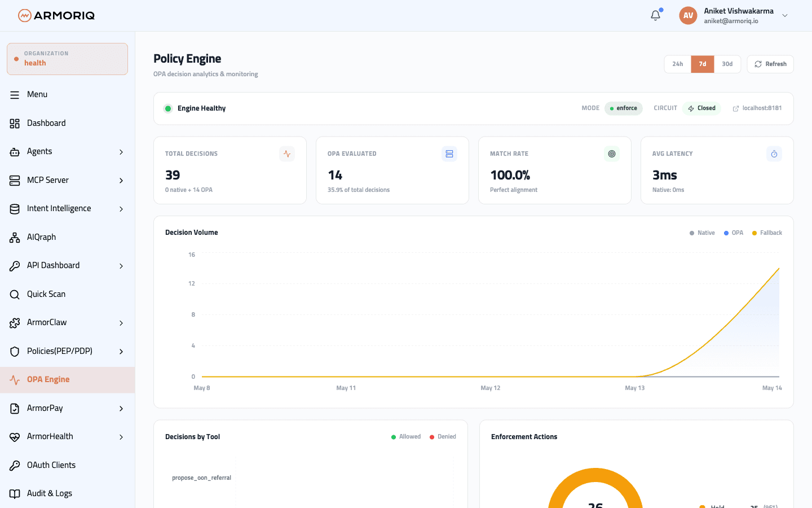
Task: Select OPA Engine menu item
Action: (x=67, y=380)
